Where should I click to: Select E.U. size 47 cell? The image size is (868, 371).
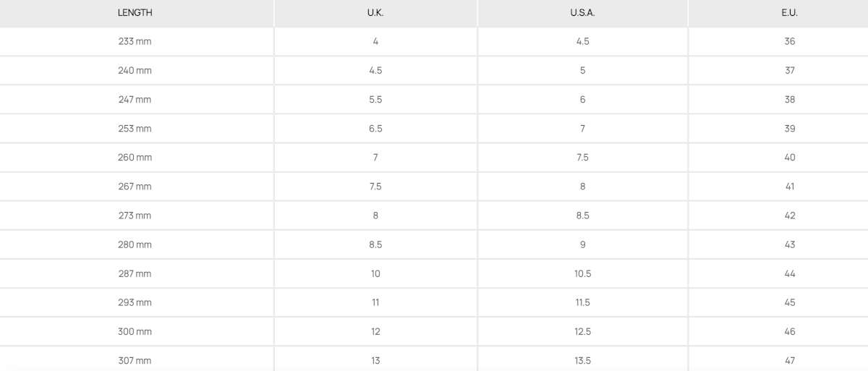[789, 360]
